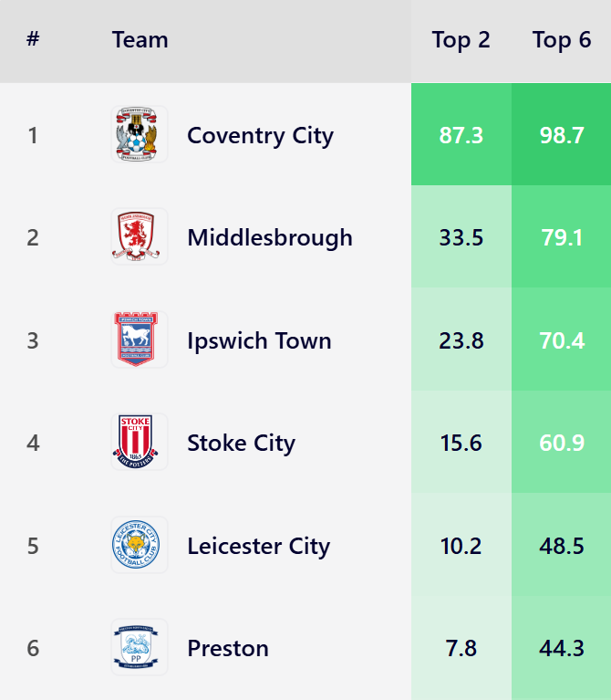611x700 pixels.
Task: Click the Leicester City club crest
Action: [140, 546]
